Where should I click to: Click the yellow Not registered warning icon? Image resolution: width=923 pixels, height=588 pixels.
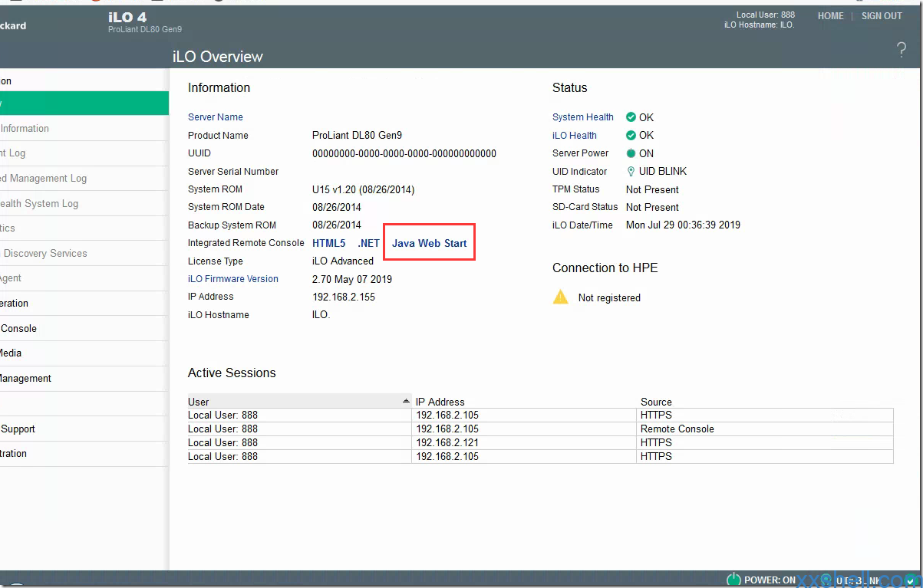point(561,297)
